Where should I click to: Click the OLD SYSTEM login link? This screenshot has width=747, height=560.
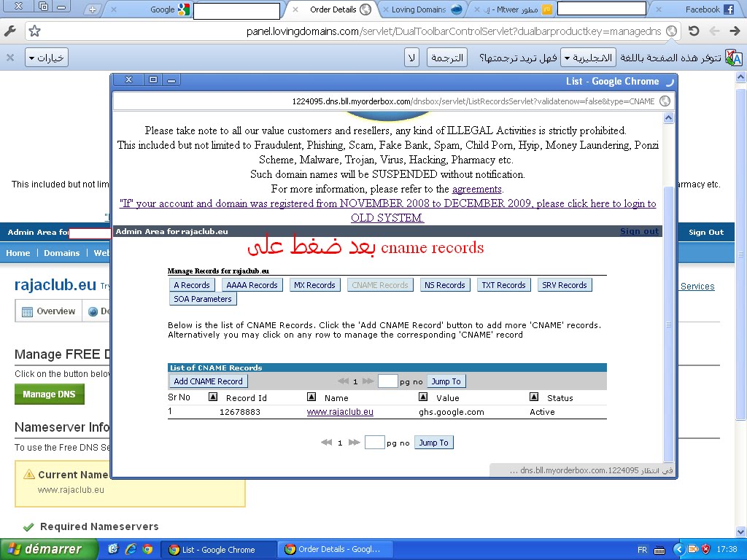tap(387, 211)
